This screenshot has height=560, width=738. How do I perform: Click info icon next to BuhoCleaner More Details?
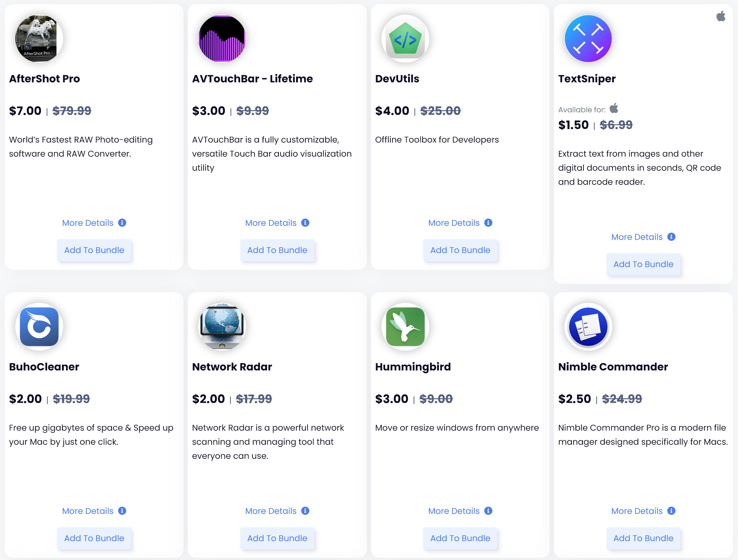click(x=122, y=511)
